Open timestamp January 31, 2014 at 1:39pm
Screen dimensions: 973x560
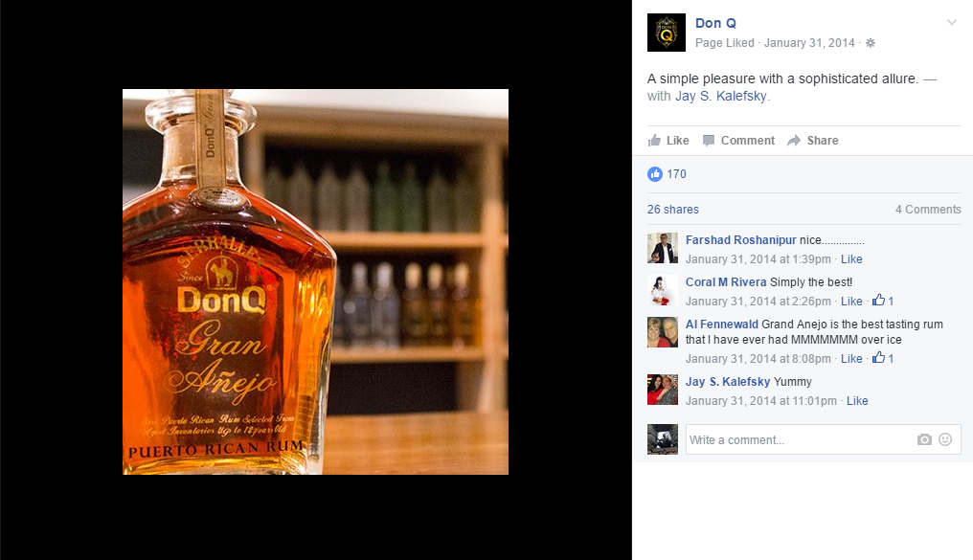[x=758, y=259]
